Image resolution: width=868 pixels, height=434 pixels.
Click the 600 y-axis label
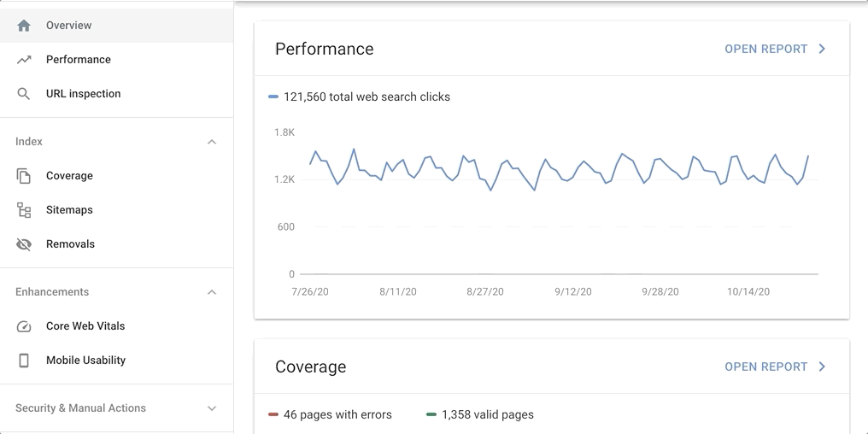(285, 227)
